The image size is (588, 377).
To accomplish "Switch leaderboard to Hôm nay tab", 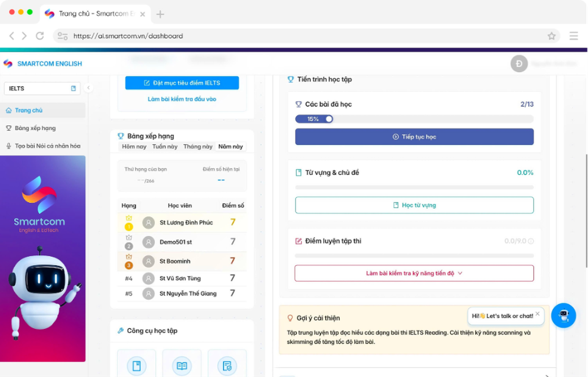I will pyautogui.click(x=134, y=147).
